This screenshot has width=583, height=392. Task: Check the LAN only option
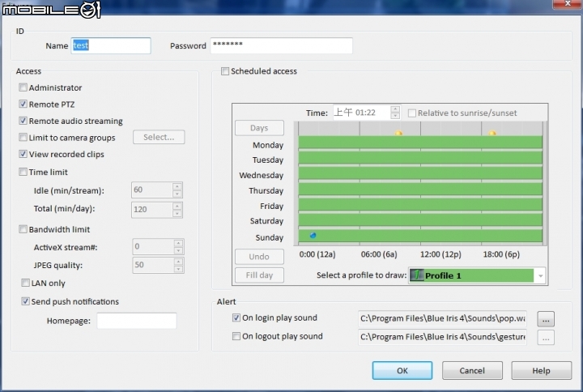point(25,283)
